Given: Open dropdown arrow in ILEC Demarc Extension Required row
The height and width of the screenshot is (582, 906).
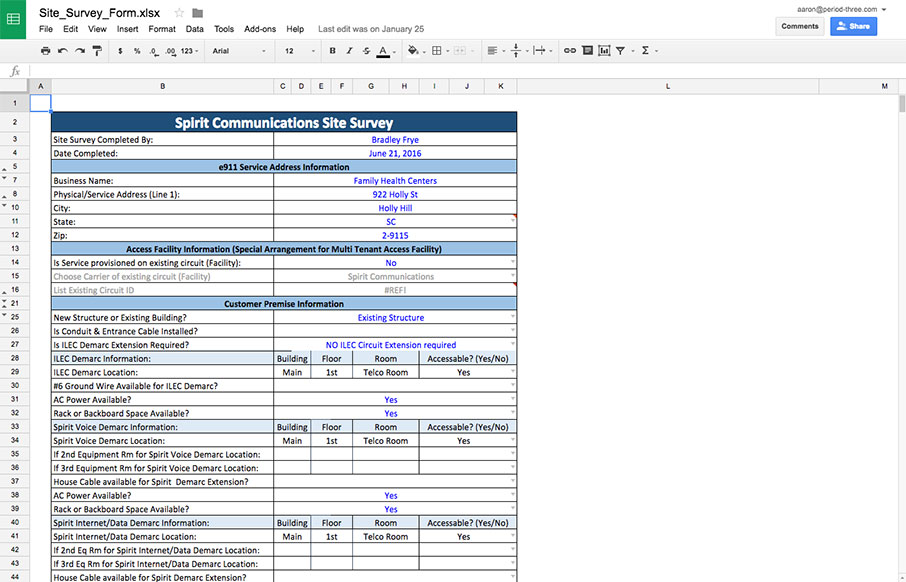Looking at the screenshot, I should [x=513, y=344].
